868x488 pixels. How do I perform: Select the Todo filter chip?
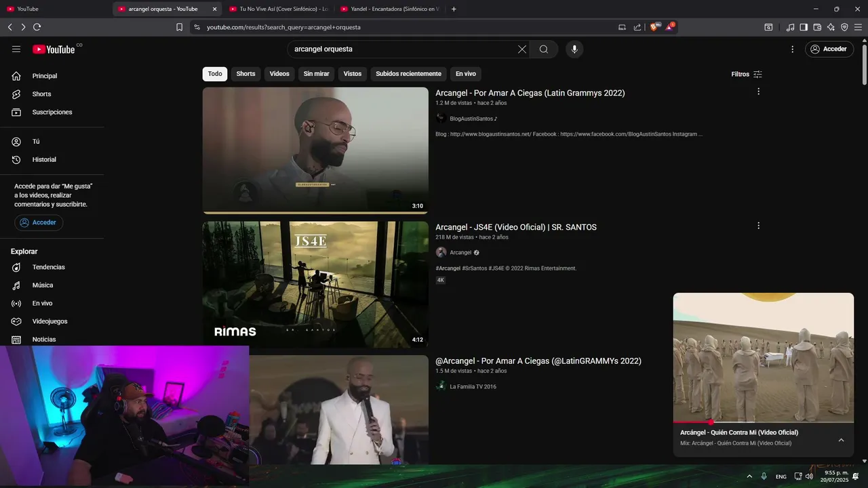point(215,74)
